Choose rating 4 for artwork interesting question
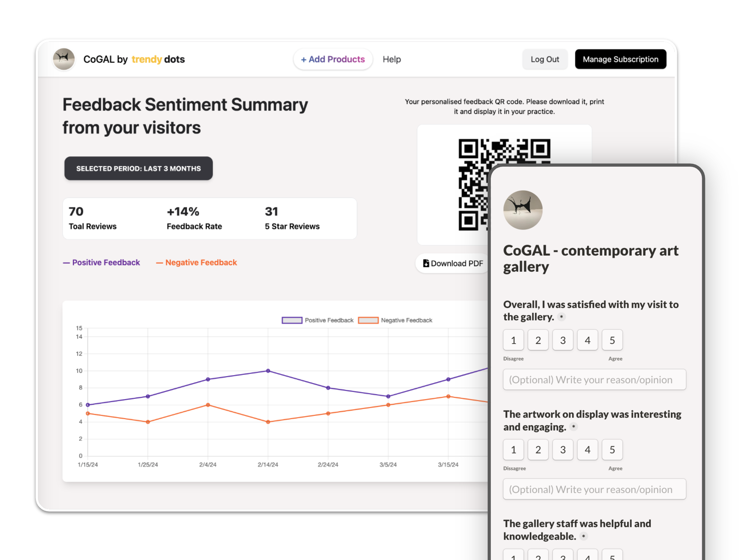The image size is (748, 560). pos(587,450)
